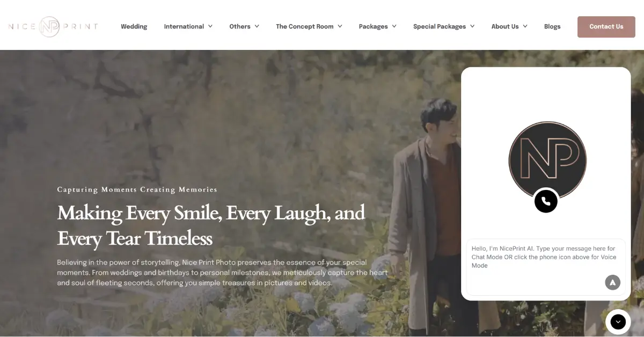Expand the Packages dropdown

pyautogui.click(x=395, y=26)
